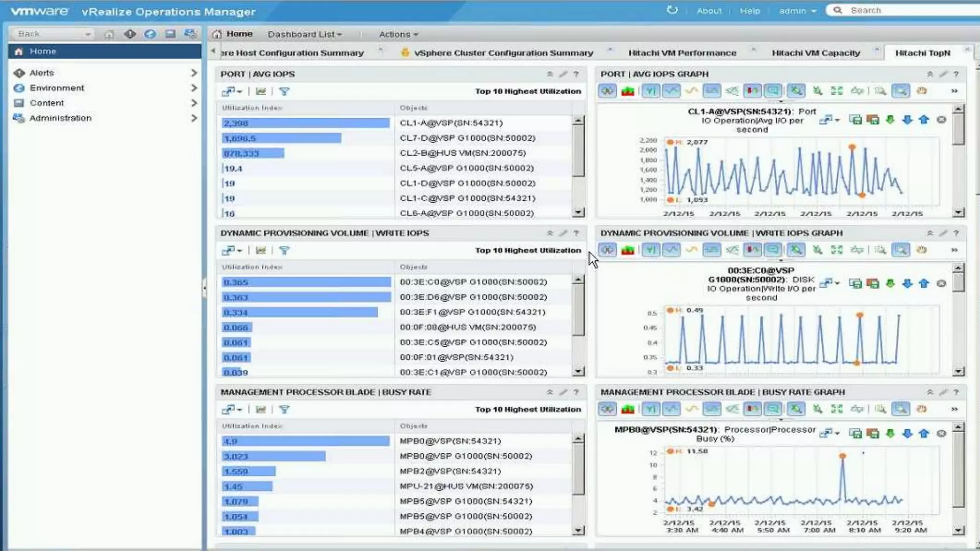
Task: Click the blue move up arrow on CL1-A@VSP chart
Action: coord(924,120)
